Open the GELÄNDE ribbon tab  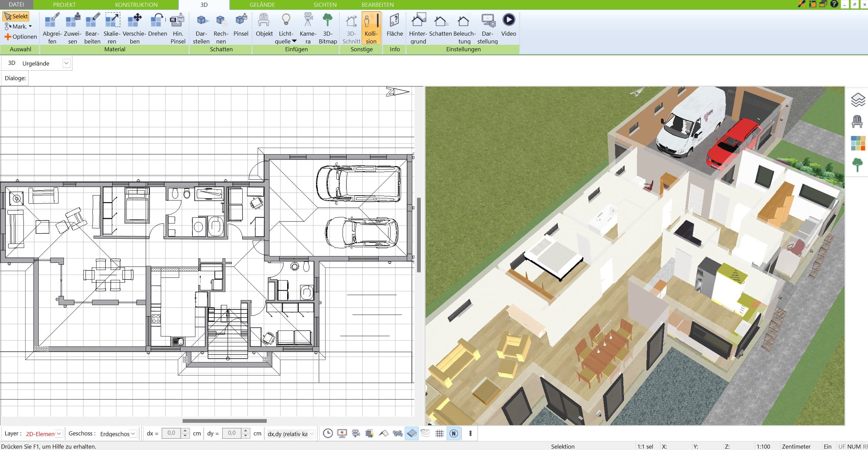pyautogui.click(x=262, y=5)
